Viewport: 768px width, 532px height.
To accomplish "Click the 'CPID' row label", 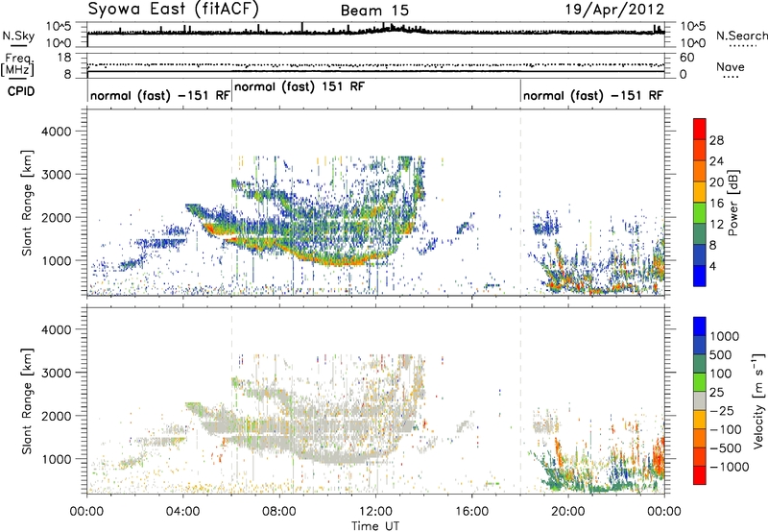I will 21,91.
